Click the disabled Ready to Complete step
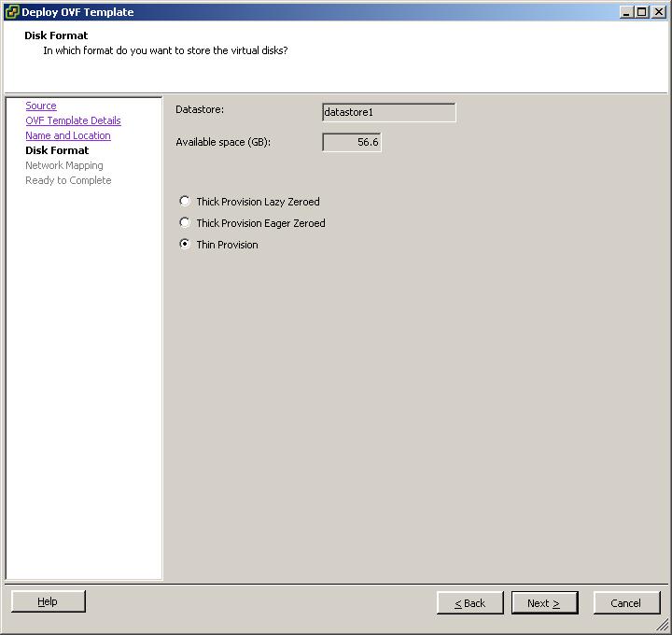 coord(68,180)
